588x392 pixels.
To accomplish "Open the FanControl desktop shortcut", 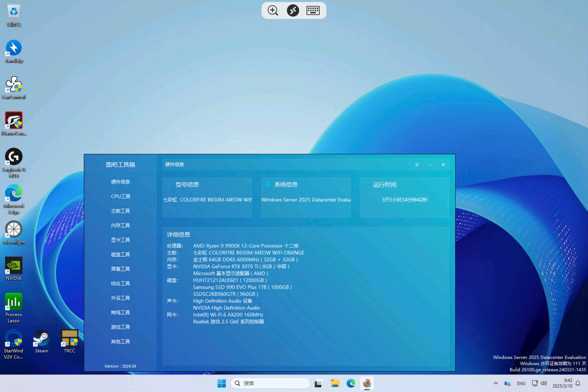I will point(14,88).
